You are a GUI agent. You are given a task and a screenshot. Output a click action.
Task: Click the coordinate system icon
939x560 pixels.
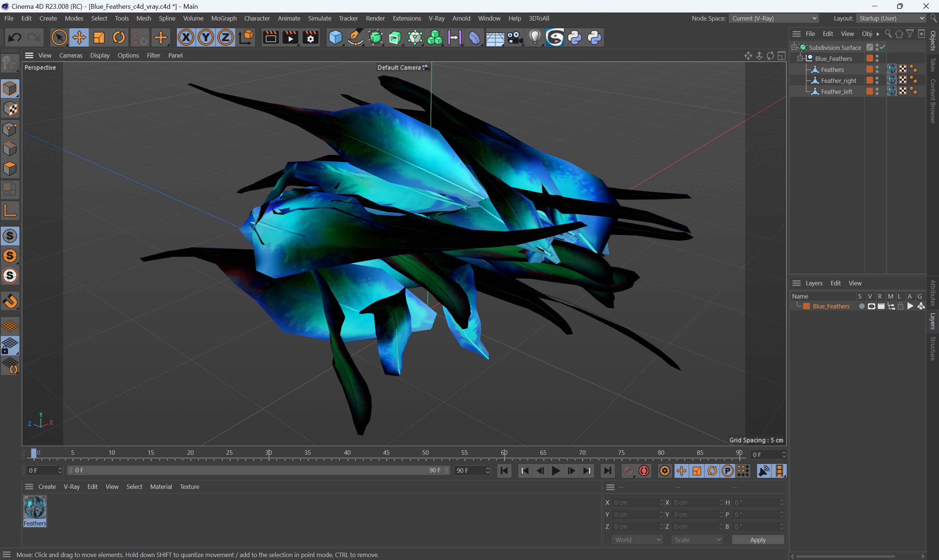pyautogui.click(x=246, y=37)
